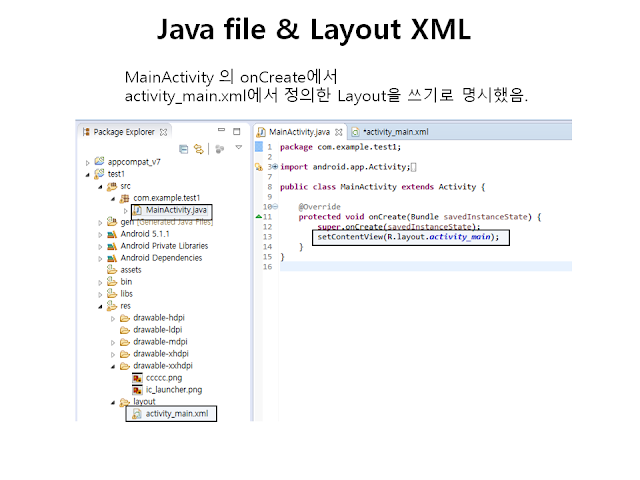Click the Android Private Libraries icon
This screenshot has width=640, height=480.
click(x=112, y=246)
